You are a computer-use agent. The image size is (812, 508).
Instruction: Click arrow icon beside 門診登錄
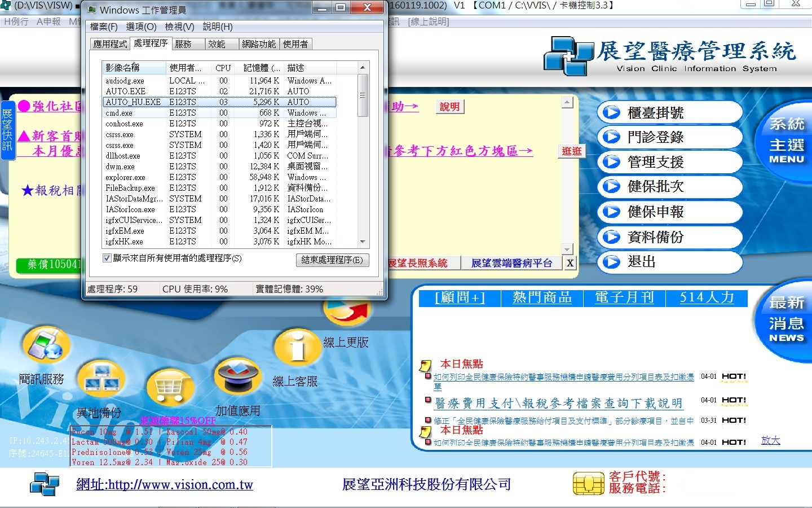pyautogui.click(x=611, y=137)
